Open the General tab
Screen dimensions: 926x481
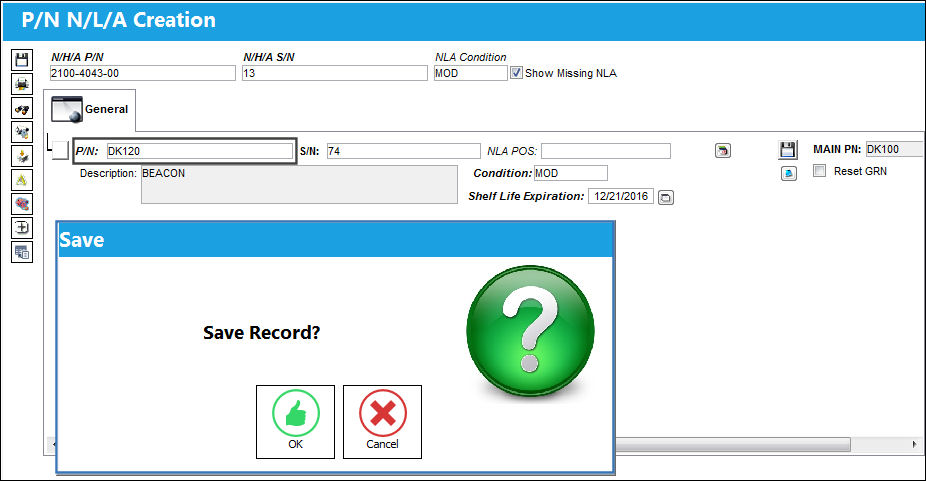coord(90,109)
